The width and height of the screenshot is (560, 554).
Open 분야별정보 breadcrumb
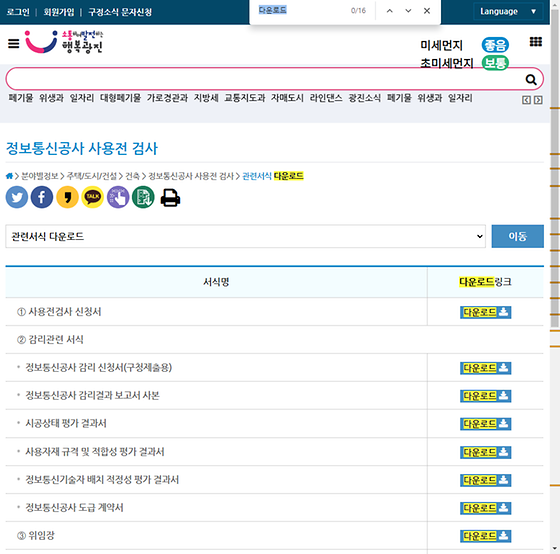[x=40, y=176]
